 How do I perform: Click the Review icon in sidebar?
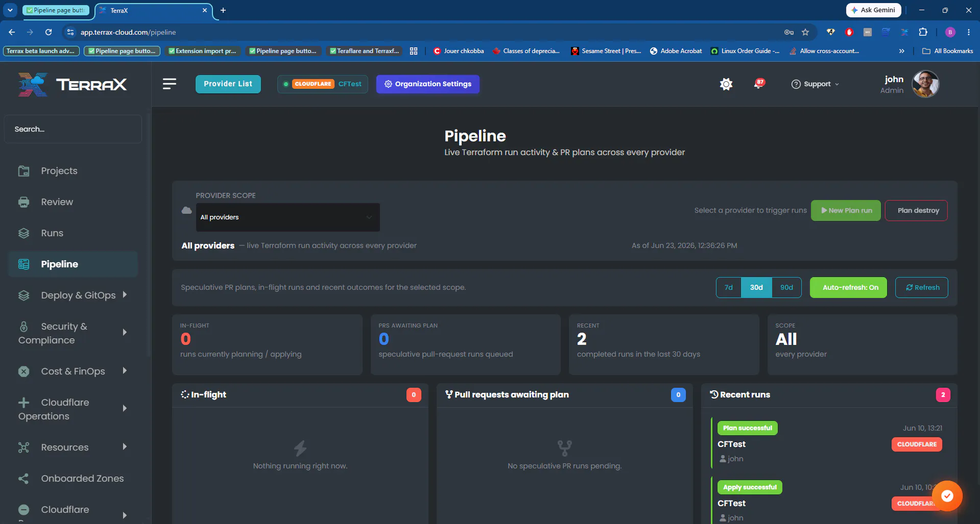pos(24,202)
